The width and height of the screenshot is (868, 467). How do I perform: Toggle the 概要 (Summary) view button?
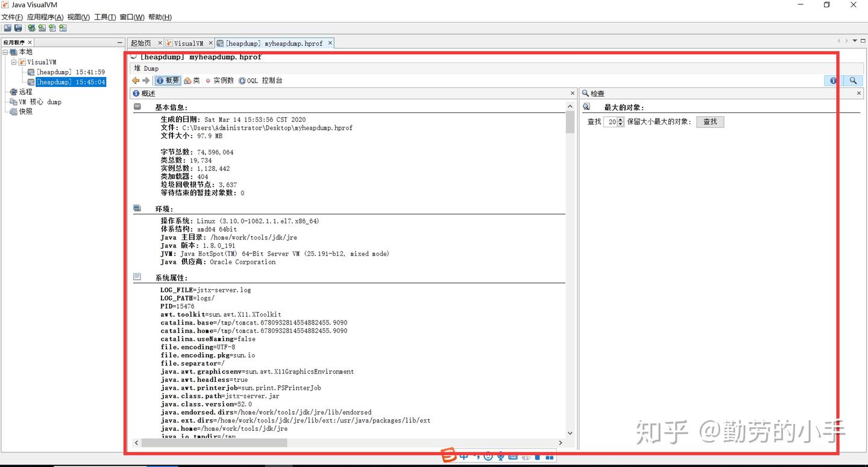[x=167, y=80]
